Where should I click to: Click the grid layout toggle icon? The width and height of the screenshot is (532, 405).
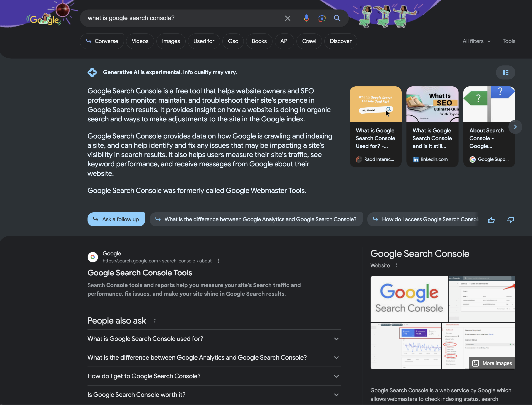point(506,72)
